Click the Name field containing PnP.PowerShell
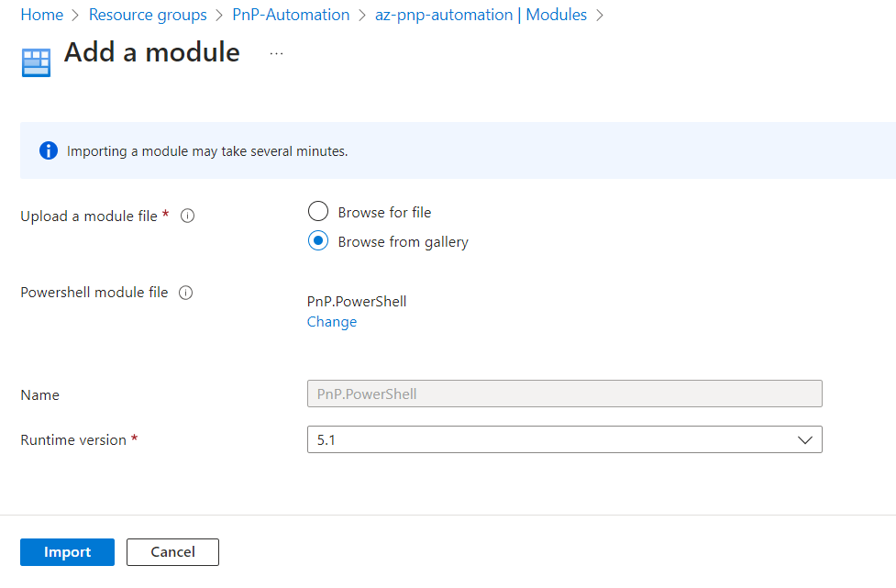This screenshot has height=588, width=896. [563, 394]
